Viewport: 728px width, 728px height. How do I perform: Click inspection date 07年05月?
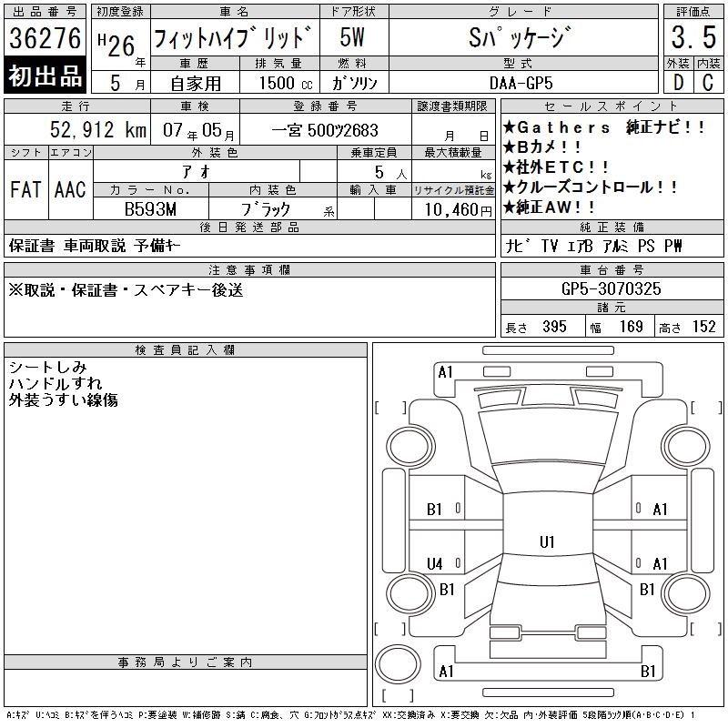pyautogui.click(x=198, y=130)
